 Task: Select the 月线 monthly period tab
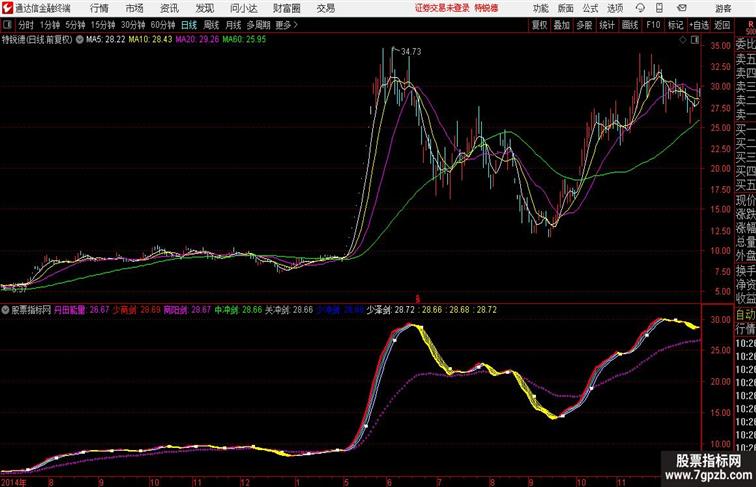[233, 25]
